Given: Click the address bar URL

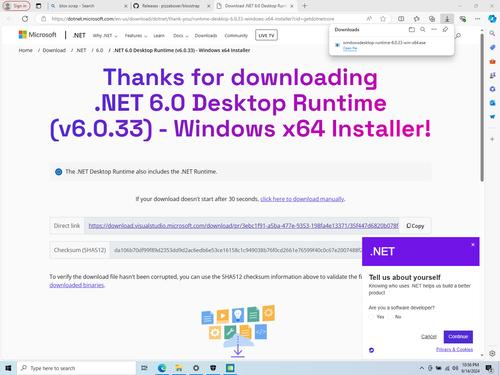Looking at the screenshot, I should (193, 19).
